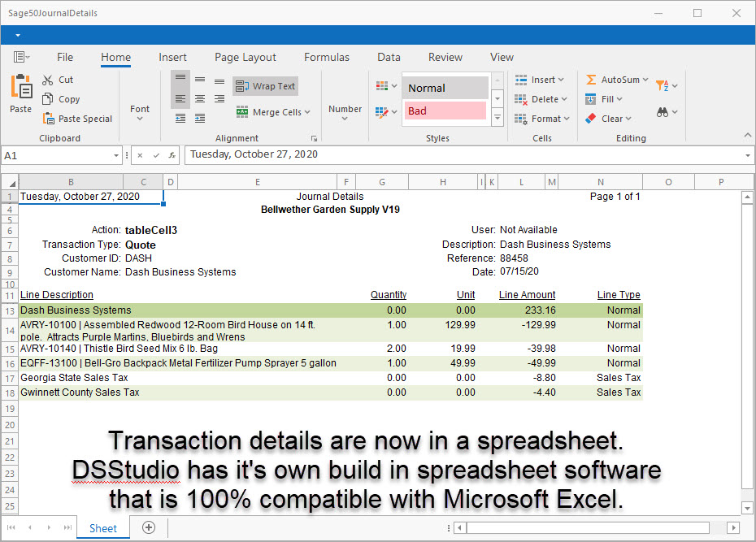Expand the Number group
Viewport: 756px width, 542px height.
(x=345, y=113)
